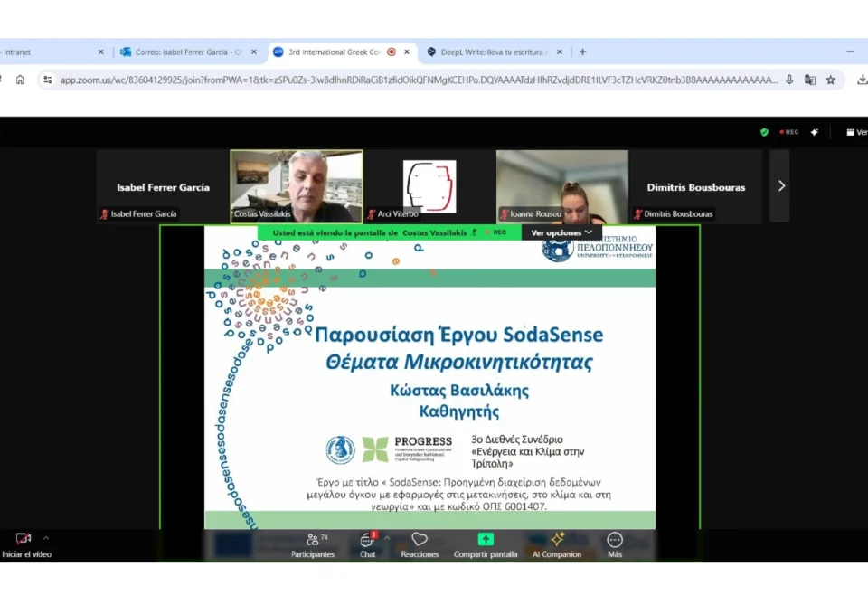
Task: Open site information icon in address bar
Action: point(48,80)
